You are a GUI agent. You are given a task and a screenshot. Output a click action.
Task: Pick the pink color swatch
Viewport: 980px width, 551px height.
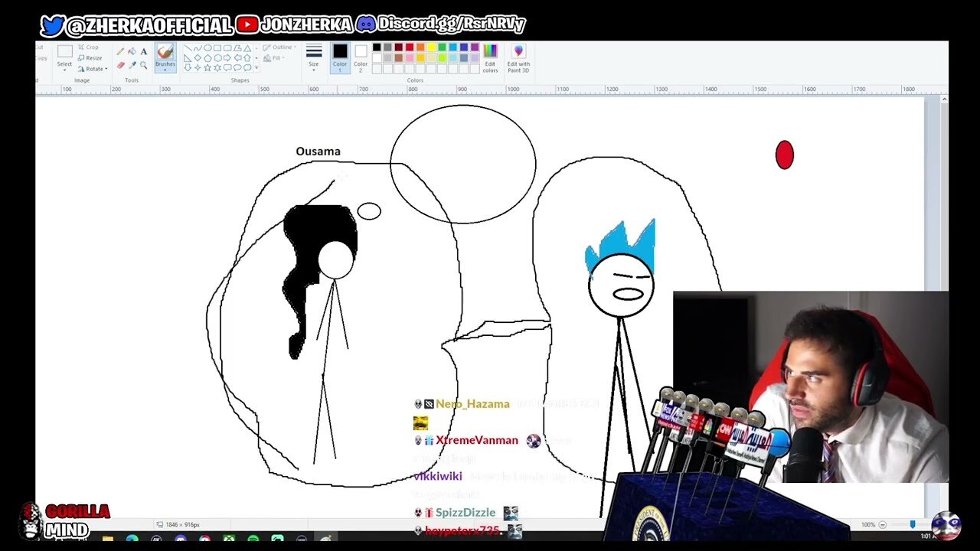pyautogui.click(x=410, y=57)
